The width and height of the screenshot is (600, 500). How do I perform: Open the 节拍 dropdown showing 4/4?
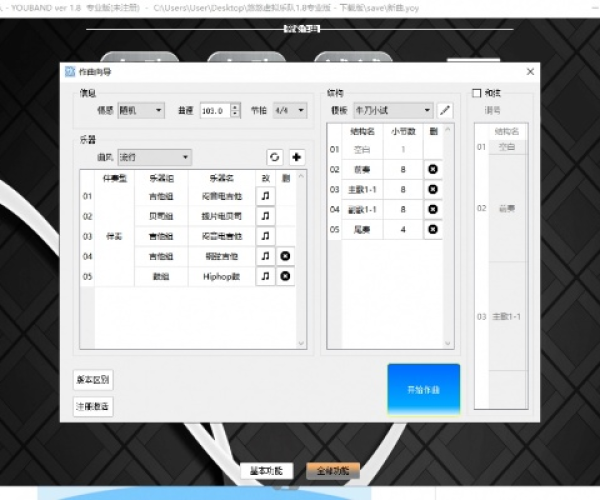coord(290,111)
